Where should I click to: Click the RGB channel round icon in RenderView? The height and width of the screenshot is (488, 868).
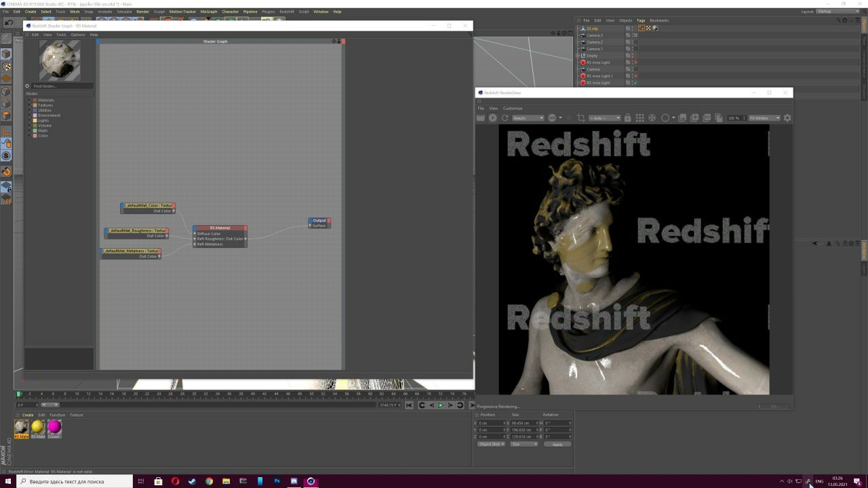coord(552,118)
